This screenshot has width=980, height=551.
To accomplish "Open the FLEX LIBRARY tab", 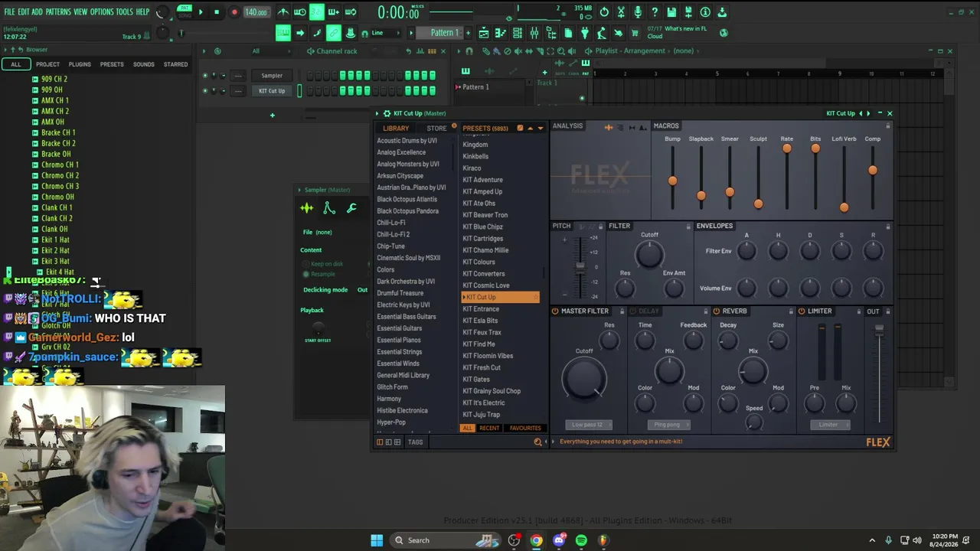I will pyautogui.click(x=396, y=129).
